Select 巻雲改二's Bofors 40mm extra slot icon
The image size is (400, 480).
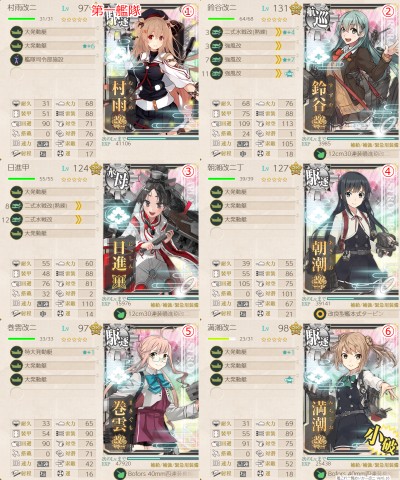(x=120, y=474)
